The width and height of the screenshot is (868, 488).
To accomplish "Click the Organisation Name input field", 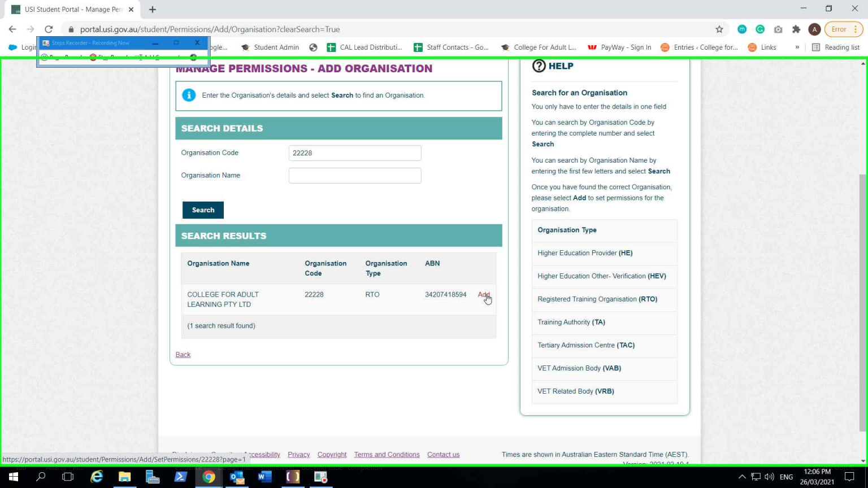I will click(x=354, y=176).
